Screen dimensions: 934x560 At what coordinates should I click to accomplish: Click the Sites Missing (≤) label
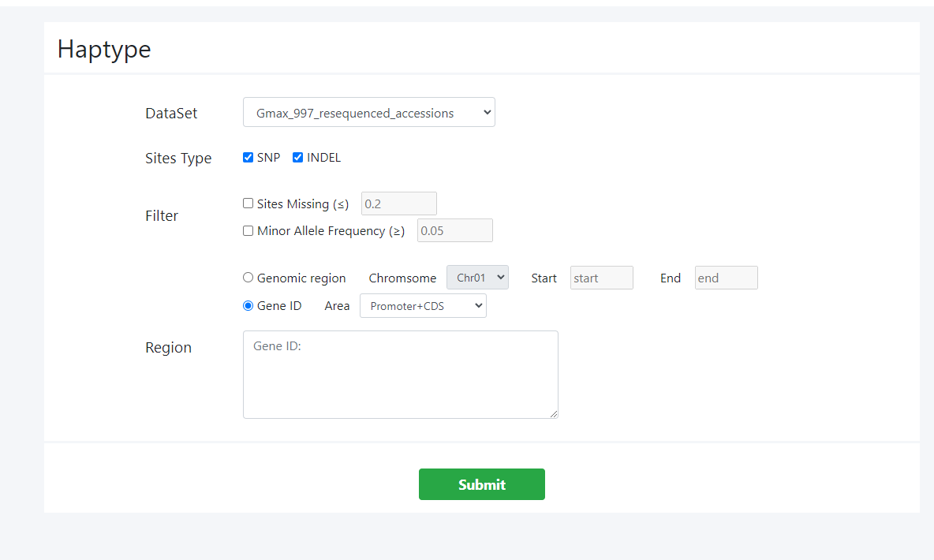303,203
